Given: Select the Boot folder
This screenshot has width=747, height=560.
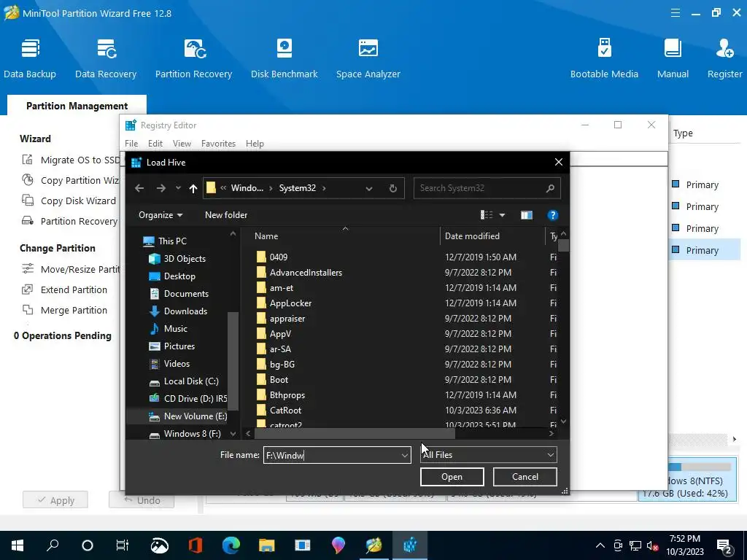Looking at the screenshot, I should pos(273,380).
